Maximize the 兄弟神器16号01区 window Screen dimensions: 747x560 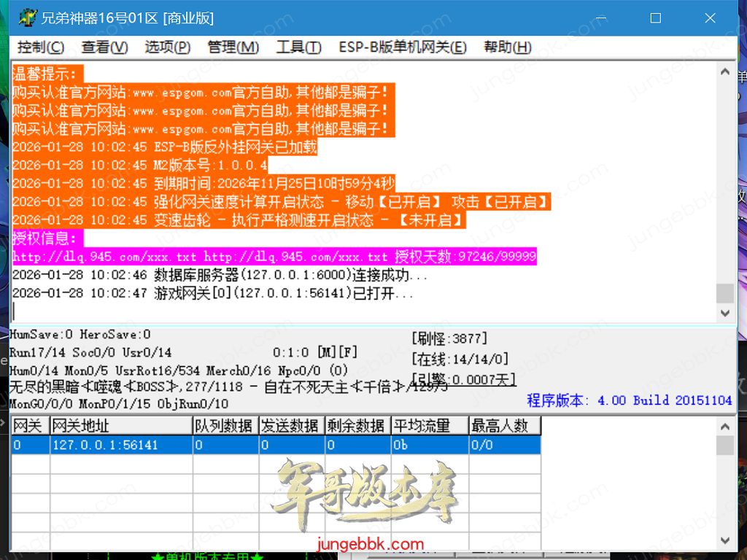tap(655, 17)
